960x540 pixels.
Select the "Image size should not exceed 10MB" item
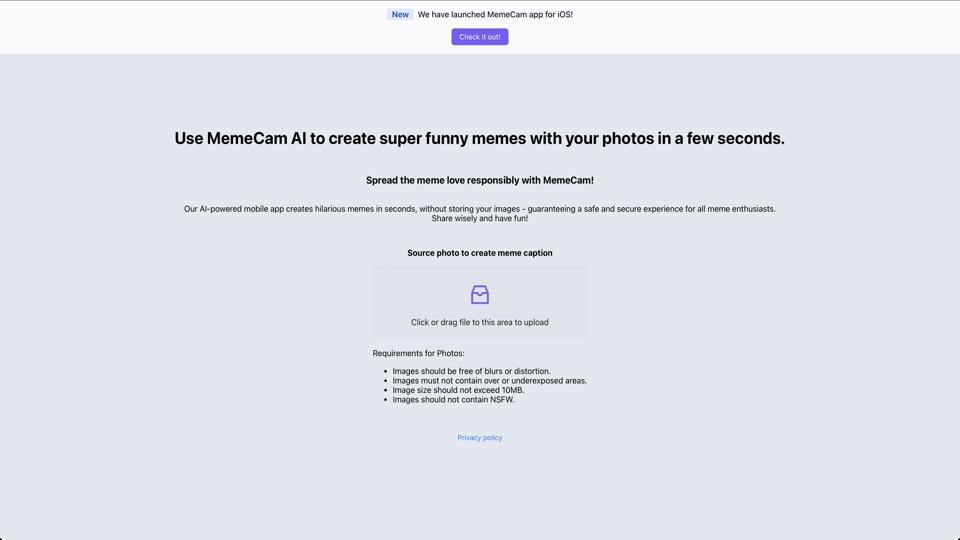(458, 390)
